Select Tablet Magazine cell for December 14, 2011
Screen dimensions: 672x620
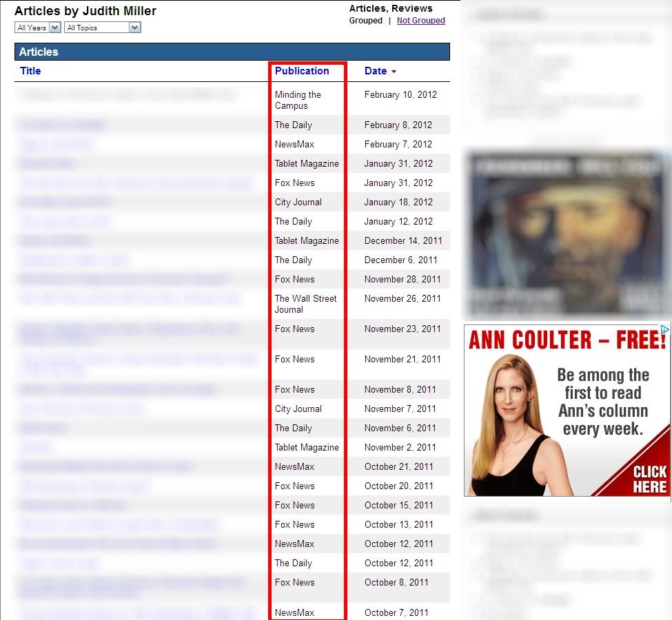click(307, 241)
